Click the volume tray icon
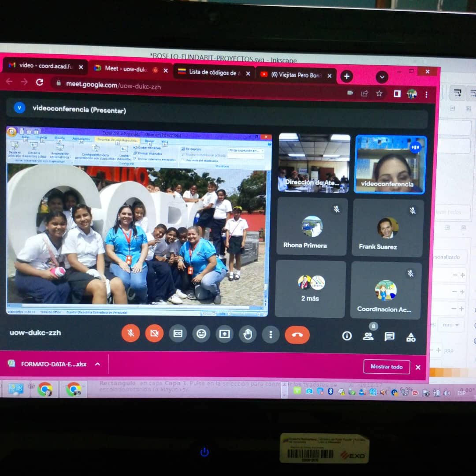The height and width of the screenshot is (476, 476). [x=447, y=394]
